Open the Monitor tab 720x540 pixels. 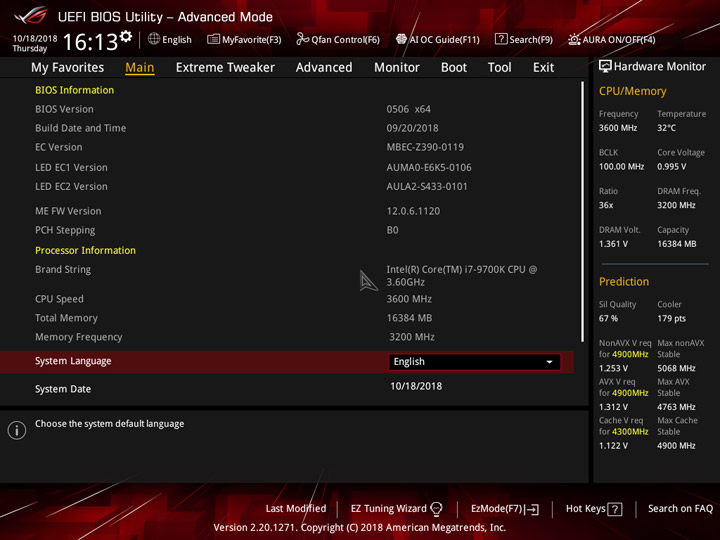(397, 68)
